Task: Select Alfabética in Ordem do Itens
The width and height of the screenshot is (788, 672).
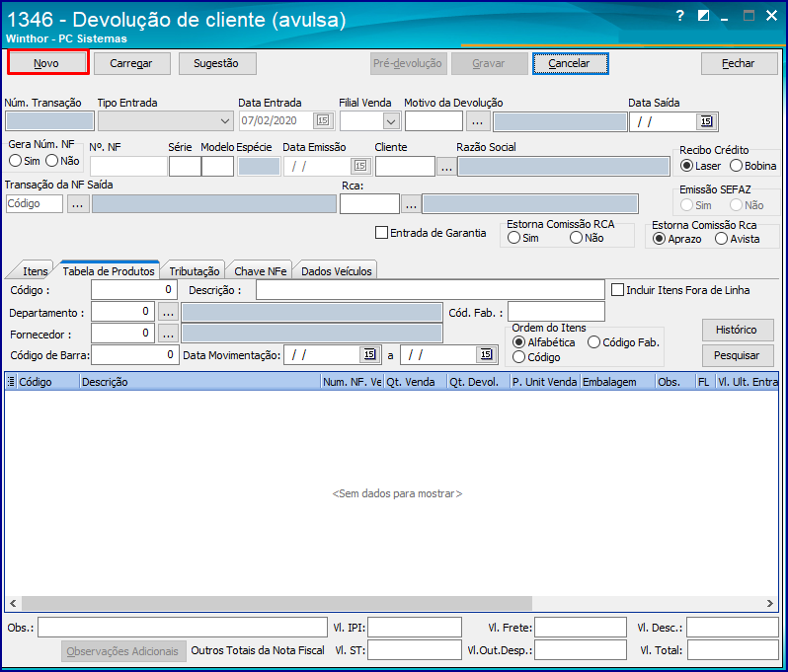Action: pos(543,342)
